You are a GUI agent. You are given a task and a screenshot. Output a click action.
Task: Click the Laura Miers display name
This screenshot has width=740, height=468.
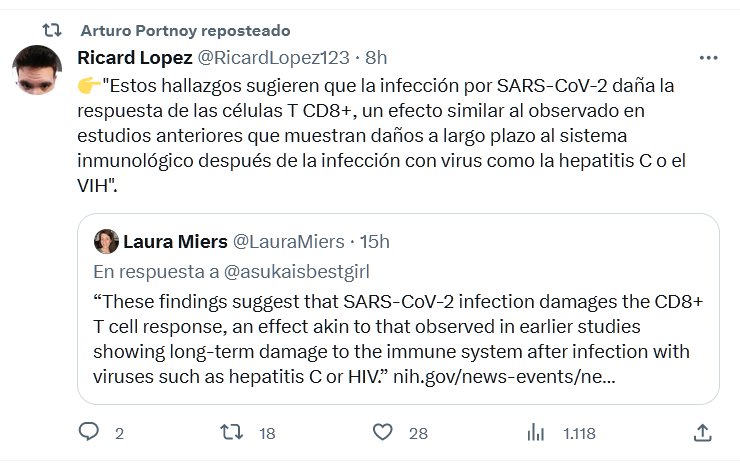point(175,241)
